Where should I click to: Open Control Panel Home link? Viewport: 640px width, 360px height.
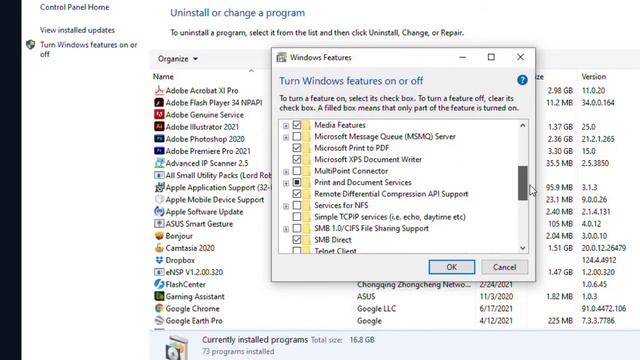click(x=74, y=7)
